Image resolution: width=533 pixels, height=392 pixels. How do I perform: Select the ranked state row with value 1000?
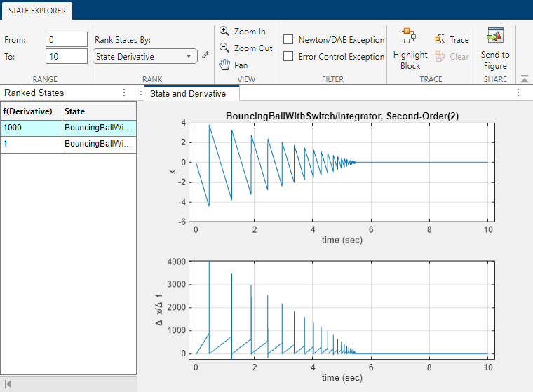click(x=68, y=128)
